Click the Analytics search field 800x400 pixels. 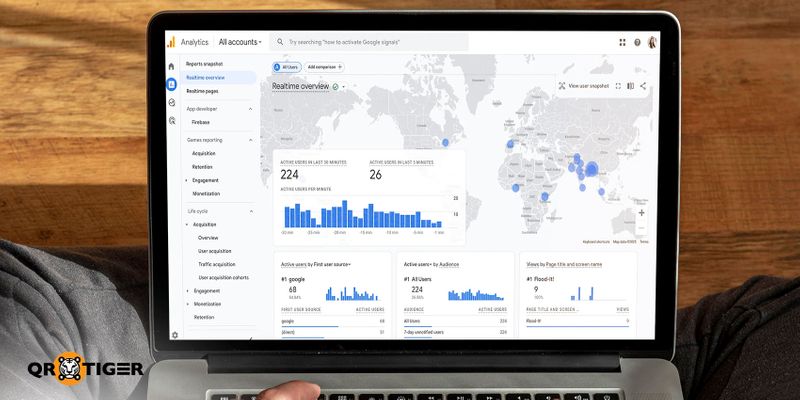pos(370,42)
